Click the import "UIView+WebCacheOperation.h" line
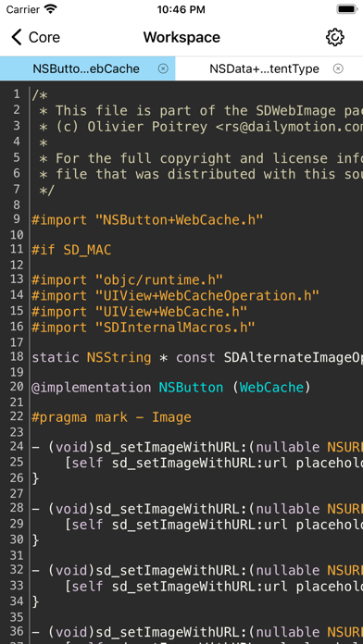363x644 pixels. coord(176,295)
